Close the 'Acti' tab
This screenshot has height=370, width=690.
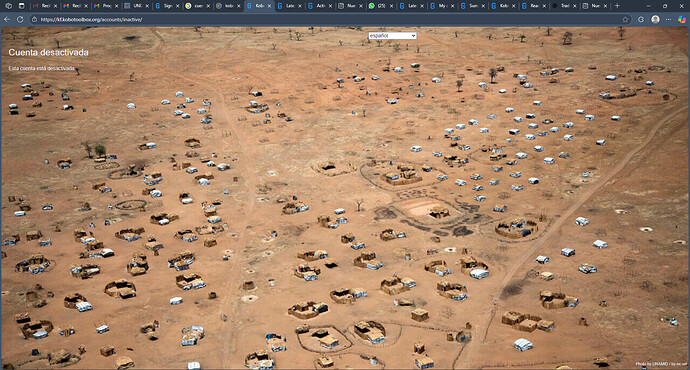coord(330,6)
